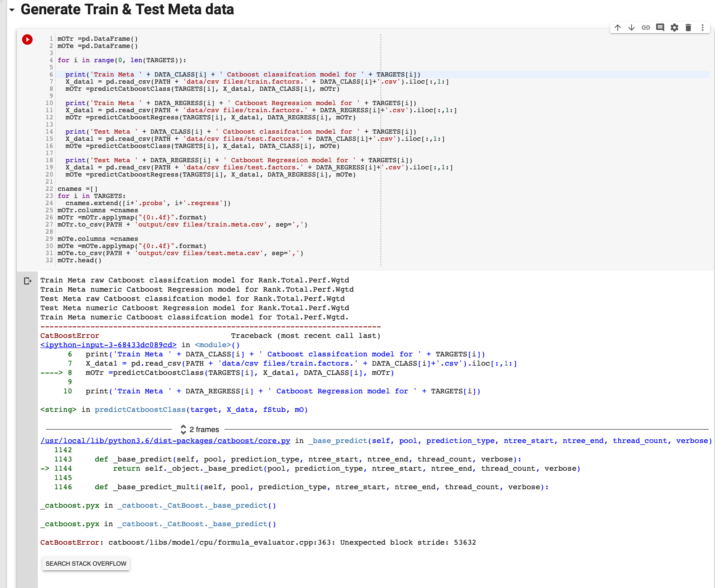This screenshot has height=588, width=715.
Task: Click line number 32 in gutter
Action: 49,261
